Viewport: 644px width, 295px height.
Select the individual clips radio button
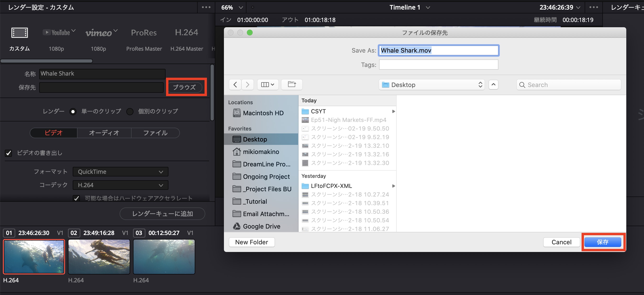(130, 111)
